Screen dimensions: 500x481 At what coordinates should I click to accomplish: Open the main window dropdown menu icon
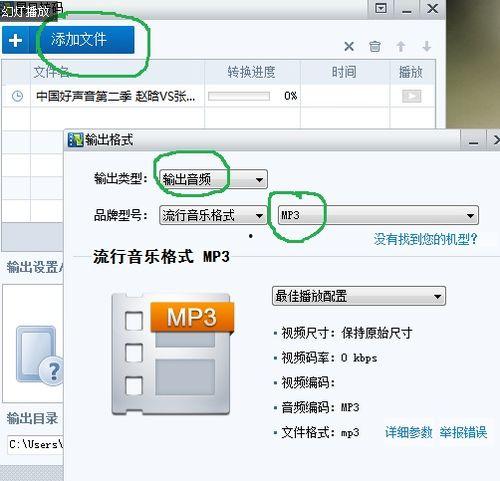point(381,8)
